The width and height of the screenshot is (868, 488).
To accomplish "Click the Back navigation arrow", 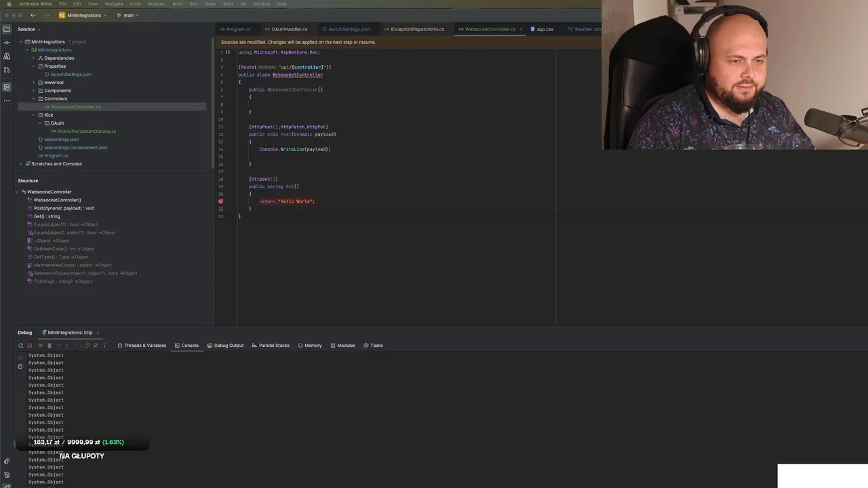I will coord(33,15).
